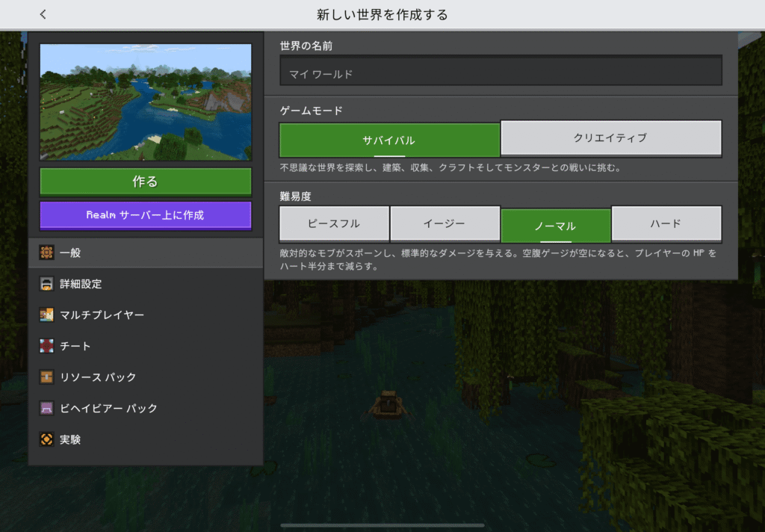Click the 世界の名前 input field
The width and height of the screenshot is (765, 532).
(x=501, y=71)
